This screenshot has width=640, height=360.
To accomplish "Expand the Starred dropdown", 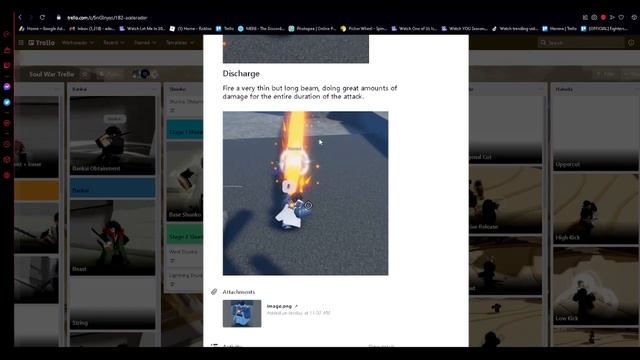I will [145, 42].
